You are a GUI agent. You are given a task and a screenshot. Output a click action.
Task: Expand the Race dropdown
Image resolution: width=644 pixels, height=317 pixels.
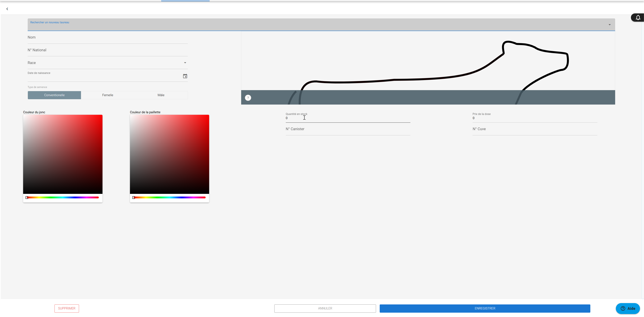(108, 63)
